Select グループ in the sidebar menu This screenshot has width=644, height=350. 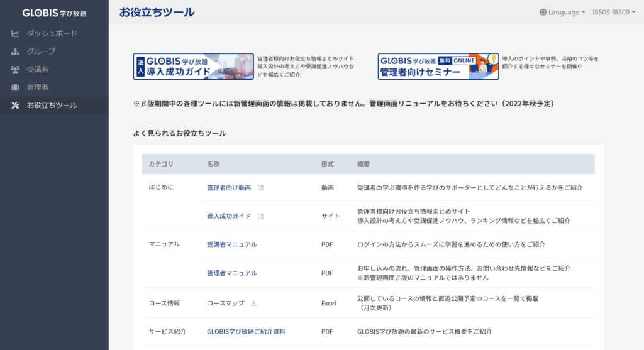[x=41, y=52]
